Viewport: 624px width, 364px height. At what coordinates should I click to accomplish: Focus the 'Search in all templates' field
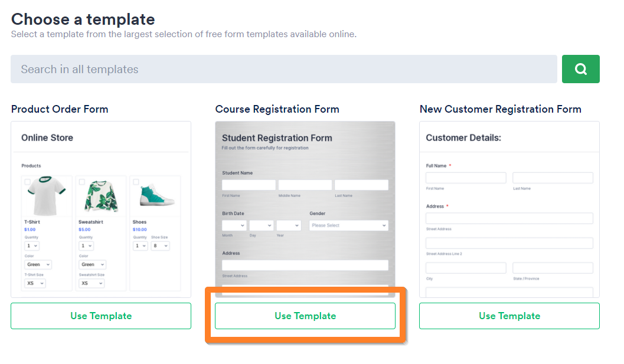click(283, 69)
